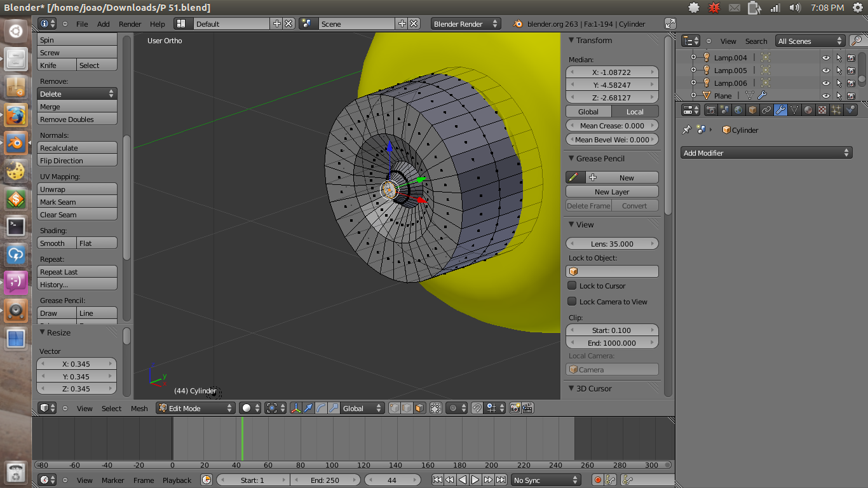Open the World properties tab (globe icon)
Viewport: 868px width, 488px height.
pos(738,109)
